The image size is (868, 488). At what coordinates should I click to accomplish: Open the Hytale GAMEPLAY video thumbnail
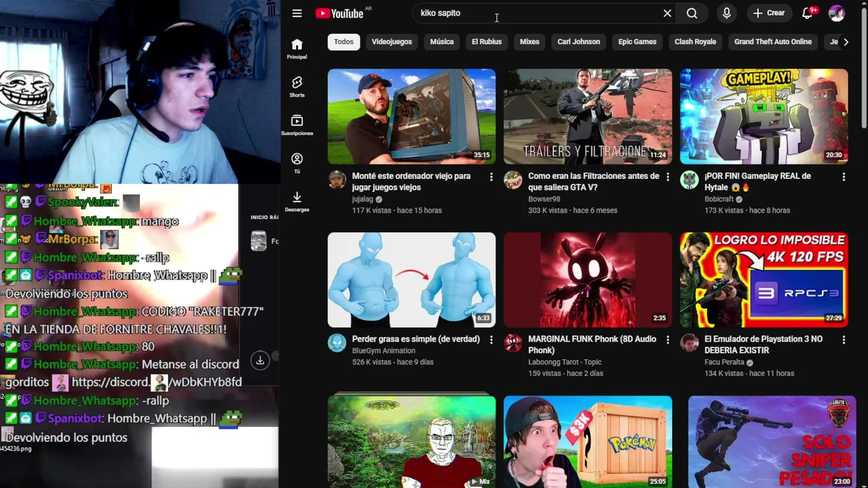click(x=764, y=117)
